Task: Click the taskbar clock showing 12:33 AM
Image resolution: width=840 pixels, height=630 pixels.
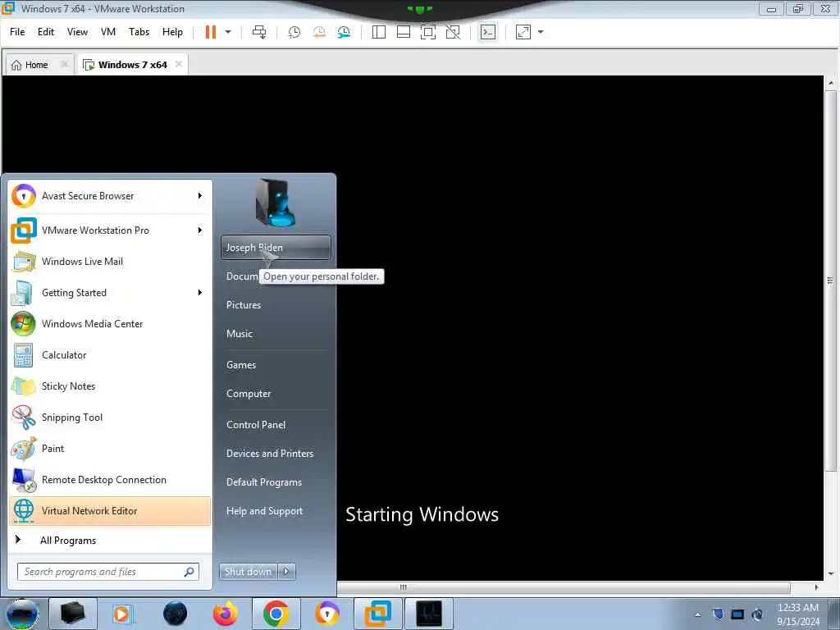Action: point(798,614)
